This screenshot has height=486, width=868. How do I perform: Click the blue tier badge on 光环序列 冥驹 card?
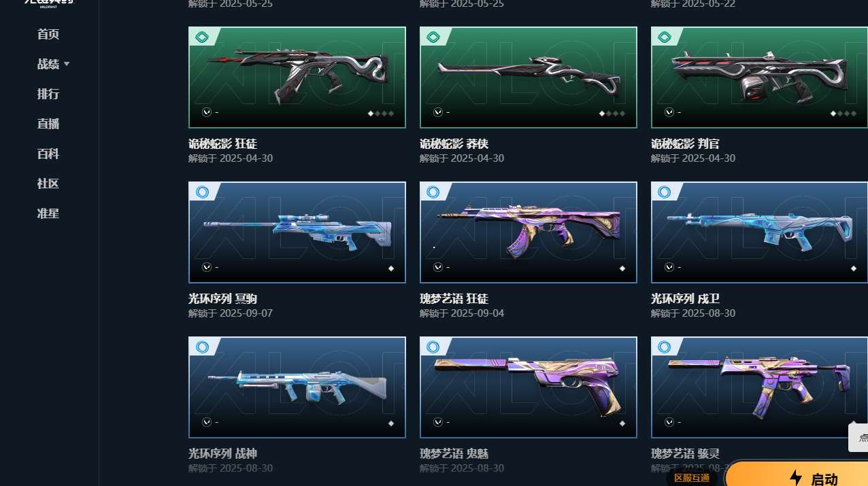(202, 192)
